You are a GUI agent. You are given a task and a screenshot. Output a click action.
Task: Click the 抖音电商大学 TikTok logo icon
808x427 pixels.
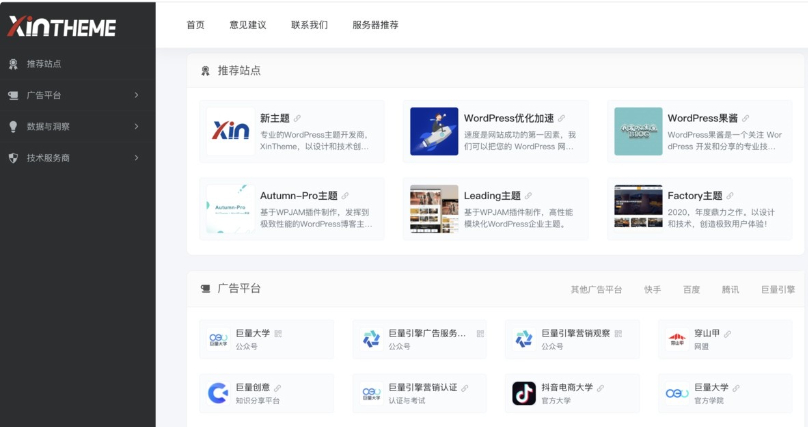coord(524,394)
